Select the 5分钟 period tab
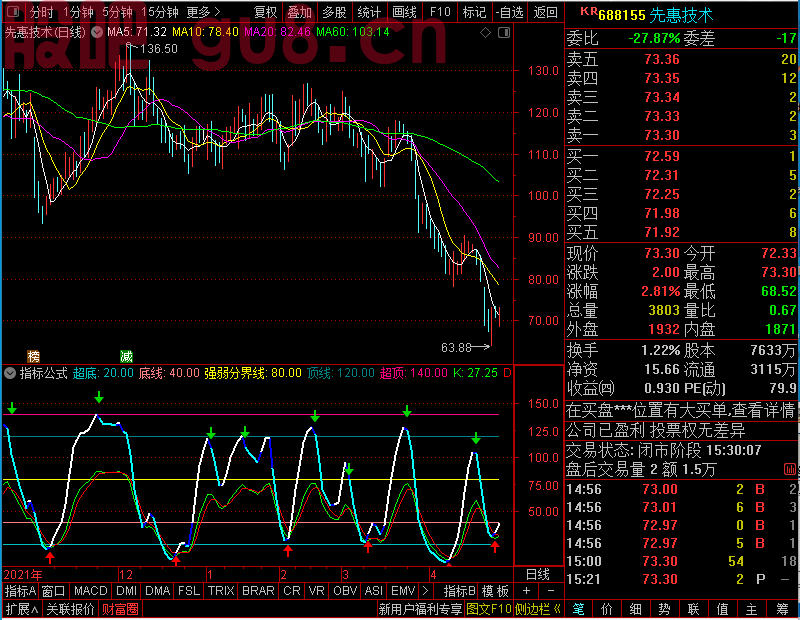The height and width of the screenshot is (620, 800). tap(117, 12)
